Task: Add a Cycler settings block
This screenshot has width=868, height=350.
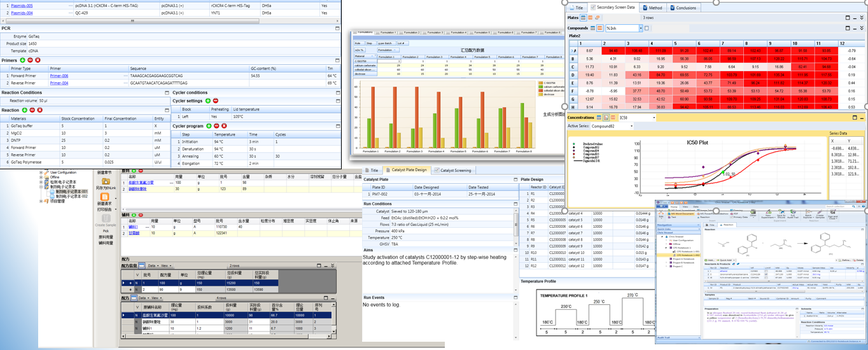Action: (208, 101)
